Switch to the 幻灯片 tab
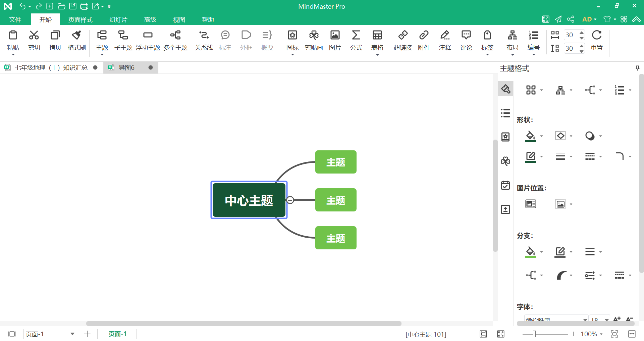Viewport: 644px width, 341px height. [118, 19]
